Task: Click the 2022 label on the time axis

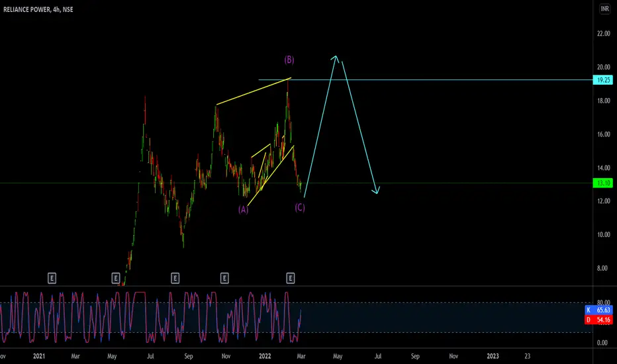Action: tap(265, 356)
